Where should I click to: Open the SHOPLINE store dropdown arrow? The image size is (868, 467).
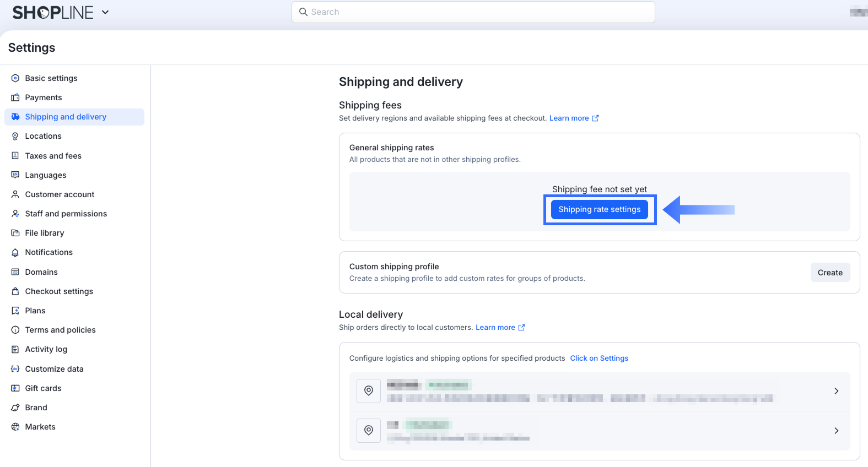(x=105, y=12)
